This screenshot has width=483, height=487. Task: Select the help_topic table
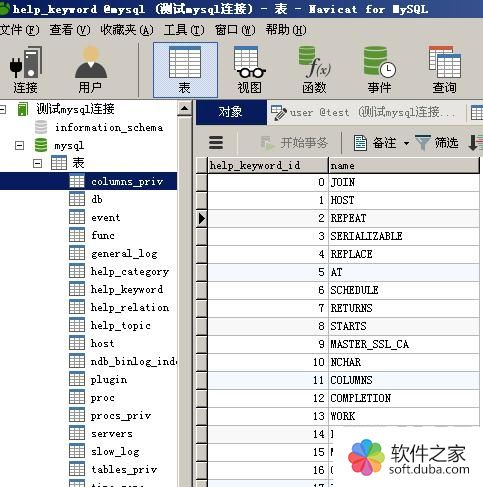point(121,325)
